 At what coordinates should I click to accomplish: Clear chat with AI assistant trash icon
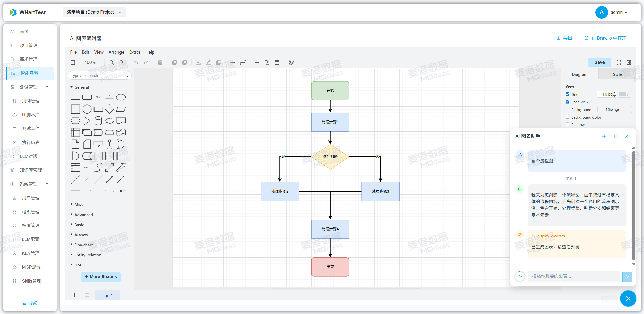point(615,136)
